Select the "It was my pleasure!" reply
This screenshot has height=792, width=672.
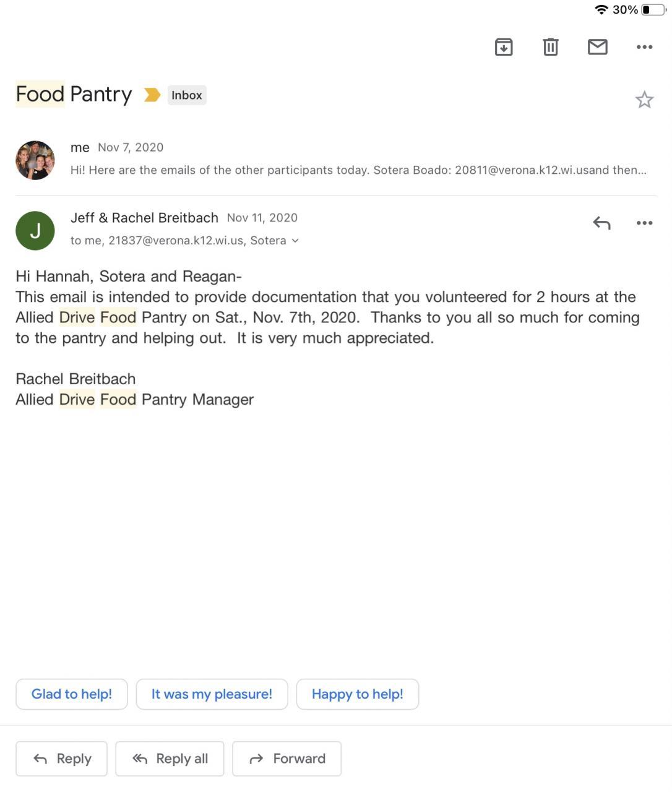[x=212, y=694]
